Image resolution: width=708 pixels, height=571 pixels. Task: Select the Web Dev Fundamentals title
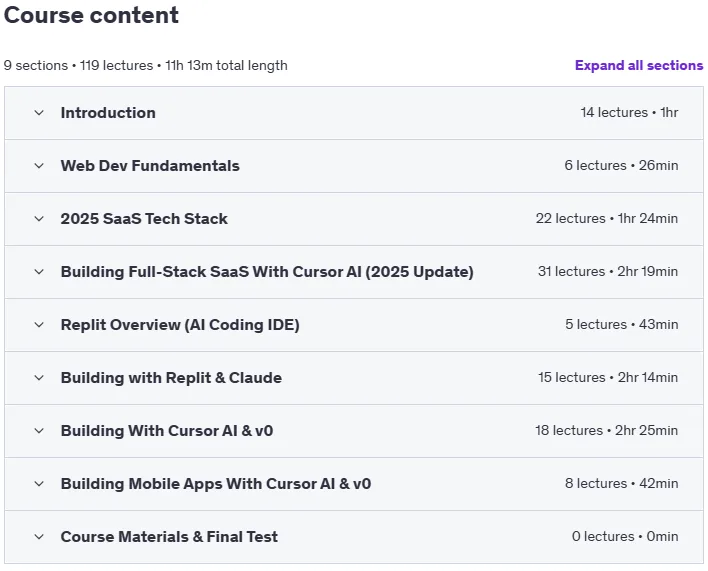150,166
